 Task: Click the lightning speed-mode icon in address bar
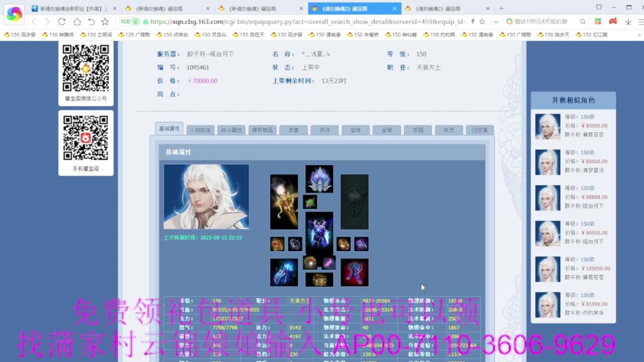472,22
